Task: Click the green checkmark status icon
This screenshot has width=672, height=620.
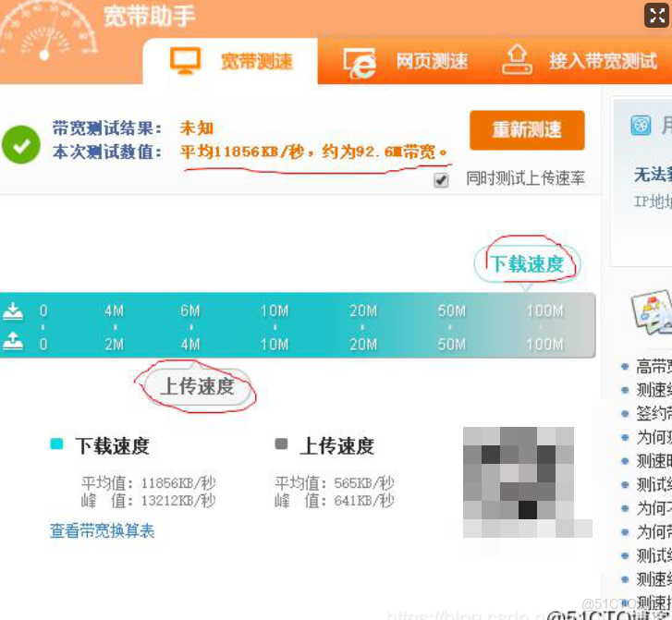Action: tap(21, 144)
